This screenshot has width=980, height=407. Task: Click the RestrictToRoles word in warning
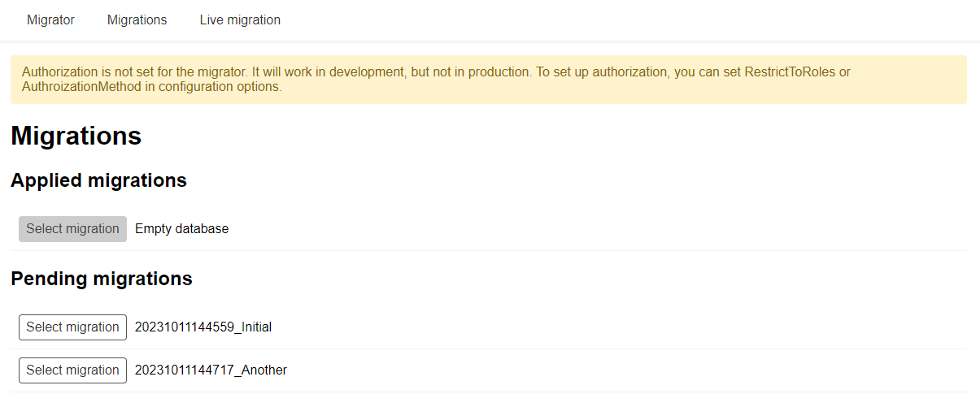tap(790, 72)
